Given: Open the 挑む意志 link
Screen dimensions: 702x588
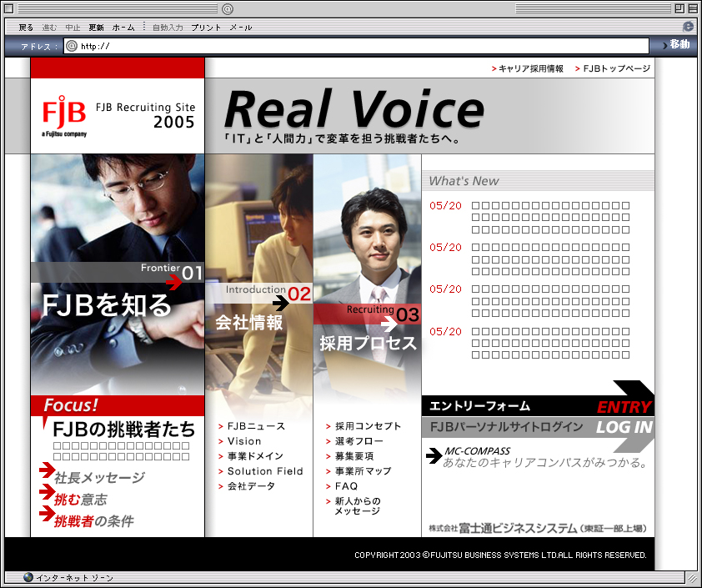Looking at the screenshot, I should pyautogui.click(x=81, y=500).
